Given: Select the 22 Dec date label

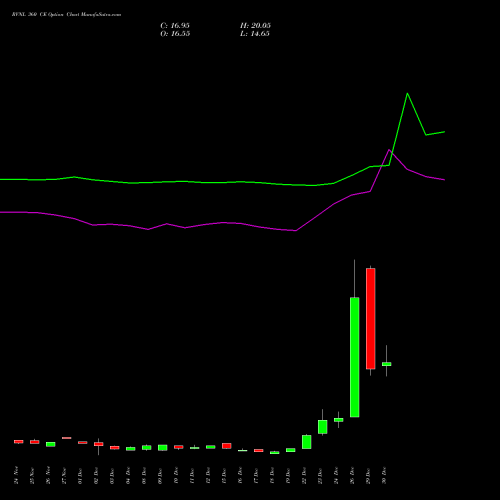Looking at the screenshot, I should 304,475.
